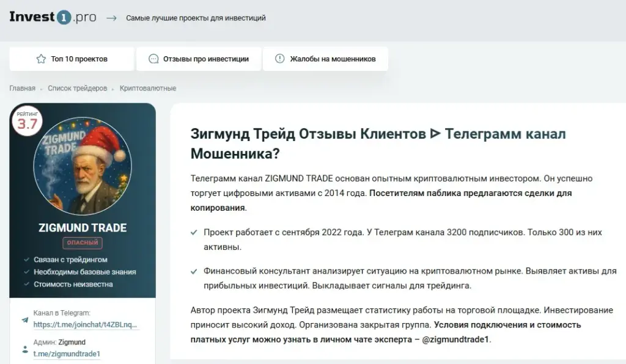Open the Жалобы на мошенников tab
Viewport: 626px width, 364px height.
pyautogui.click(x=325, y=59)
